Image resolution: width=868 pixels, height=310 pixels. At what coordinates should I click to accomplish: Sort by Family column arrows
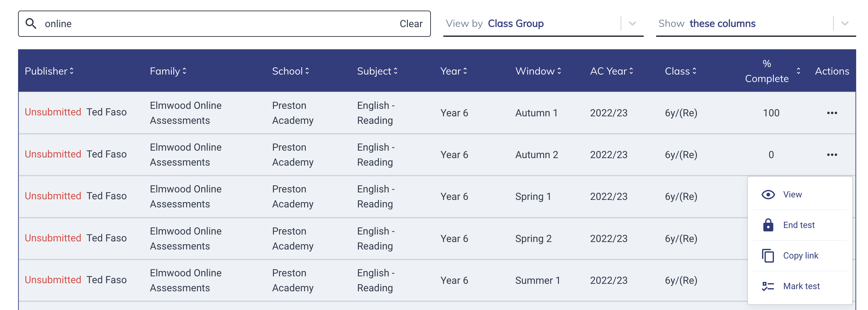184,71
